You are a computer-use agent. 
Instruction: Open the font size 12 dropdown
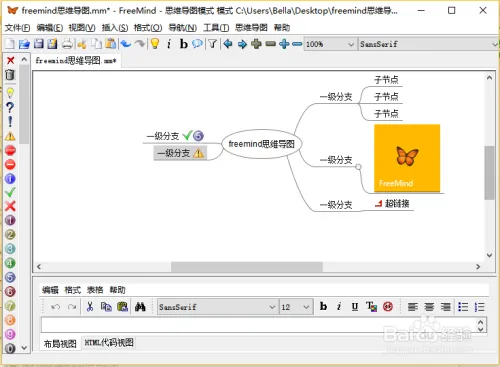(296, 307)
